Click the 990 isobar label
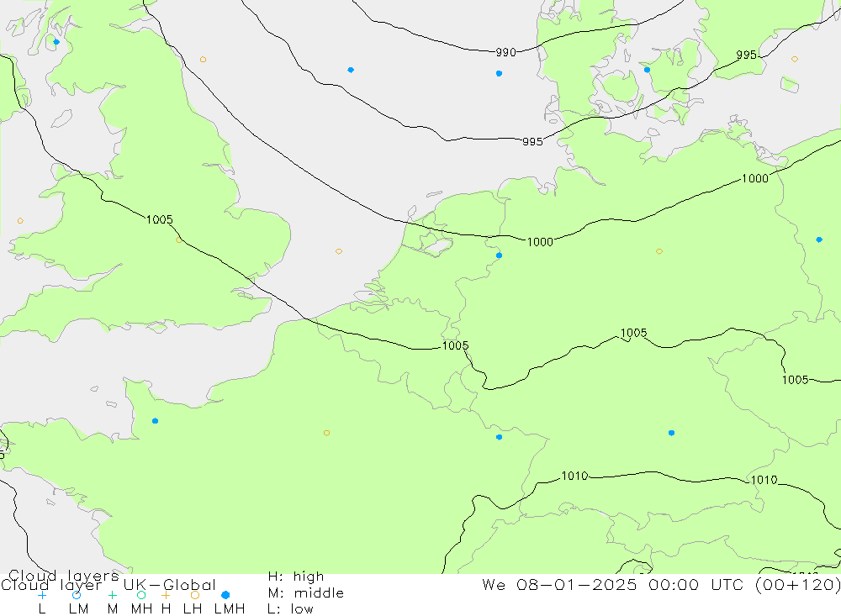This screenshot has width=841, height=616. (505, 52)
